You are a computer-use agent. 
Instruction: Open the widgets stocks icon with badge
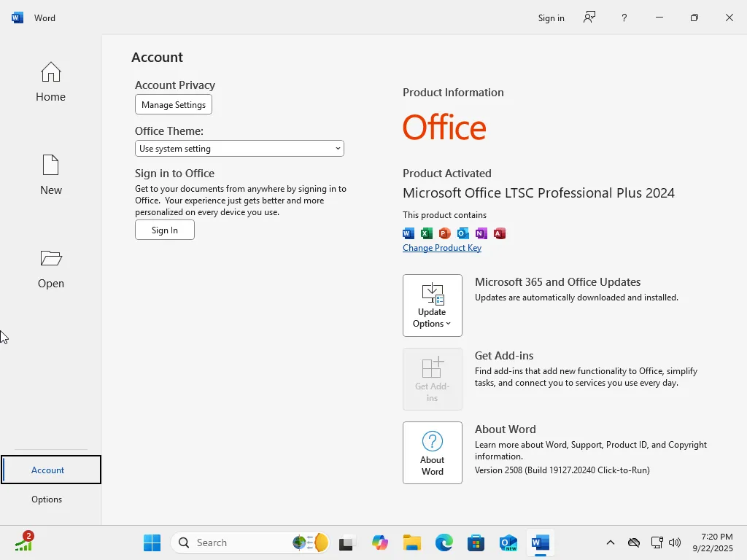[x=24, y=542]
